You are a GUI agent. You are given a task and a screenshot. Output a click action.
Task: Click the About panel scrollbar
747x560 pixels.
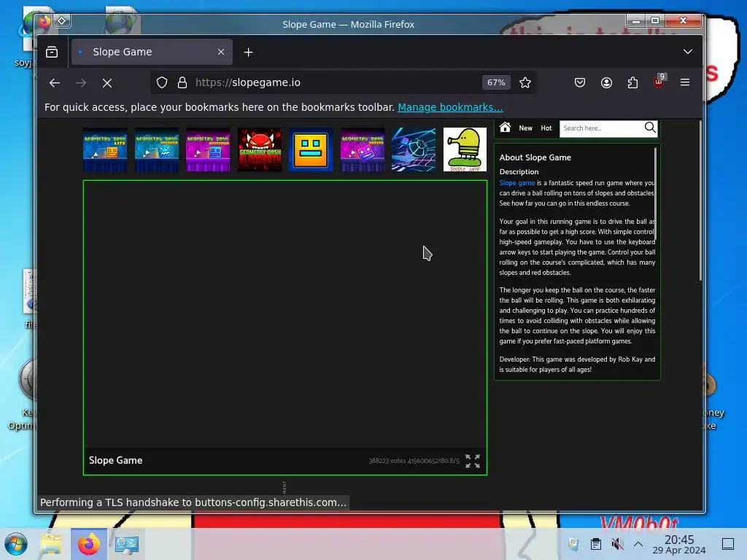[x=656, y=193]
